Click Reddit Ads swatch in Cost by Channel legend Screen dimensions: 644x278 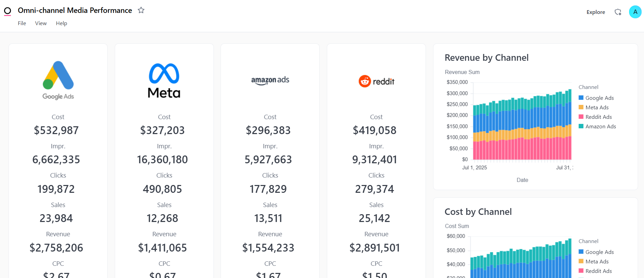point(581,271)
